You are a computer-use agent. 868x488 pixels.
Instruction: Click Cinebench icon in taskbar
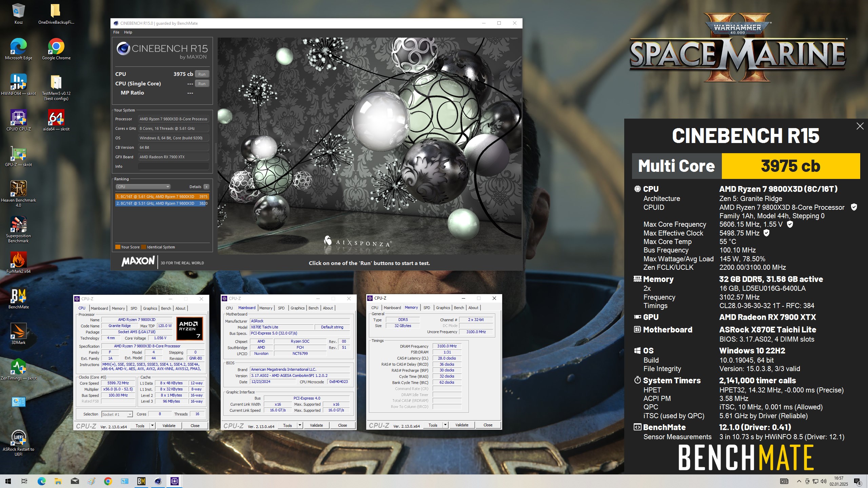[x=158, y=481]
